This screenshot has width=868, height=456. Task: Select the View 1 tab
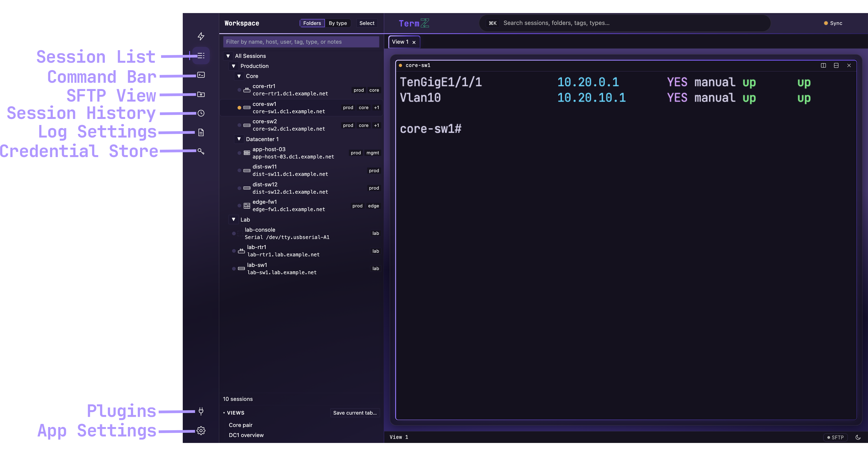pyautogui.click(x=400, y=42)
